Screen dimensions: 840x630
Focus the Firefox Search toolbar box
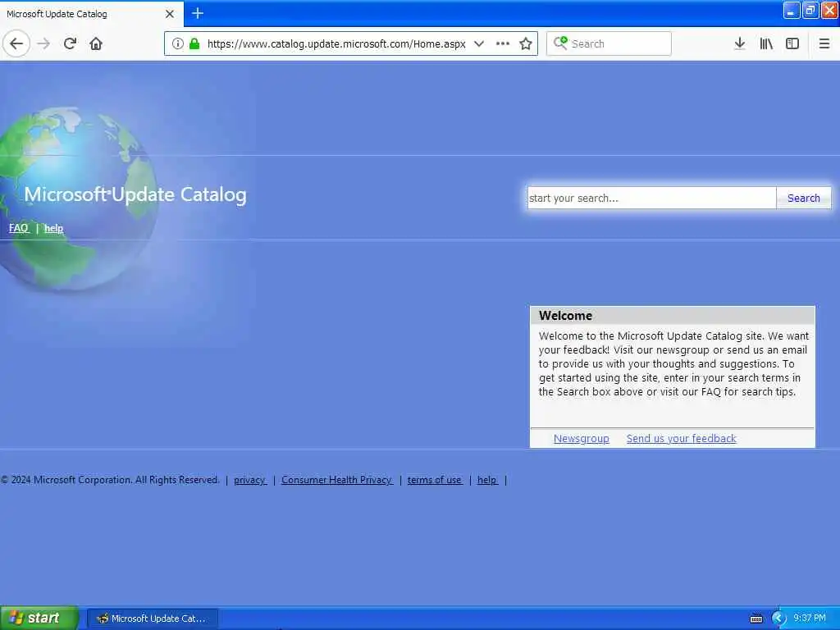(x=609, y=43)
